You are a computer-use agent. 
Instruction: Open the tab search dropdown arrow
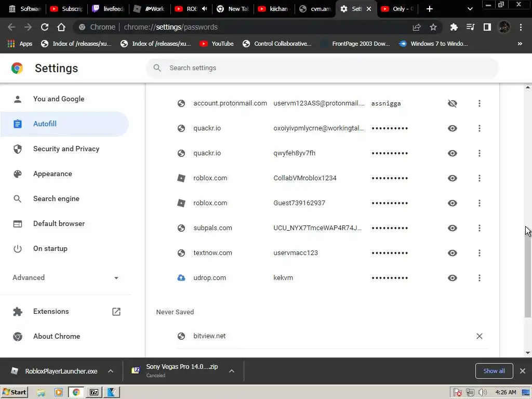(x=470, y=9)
